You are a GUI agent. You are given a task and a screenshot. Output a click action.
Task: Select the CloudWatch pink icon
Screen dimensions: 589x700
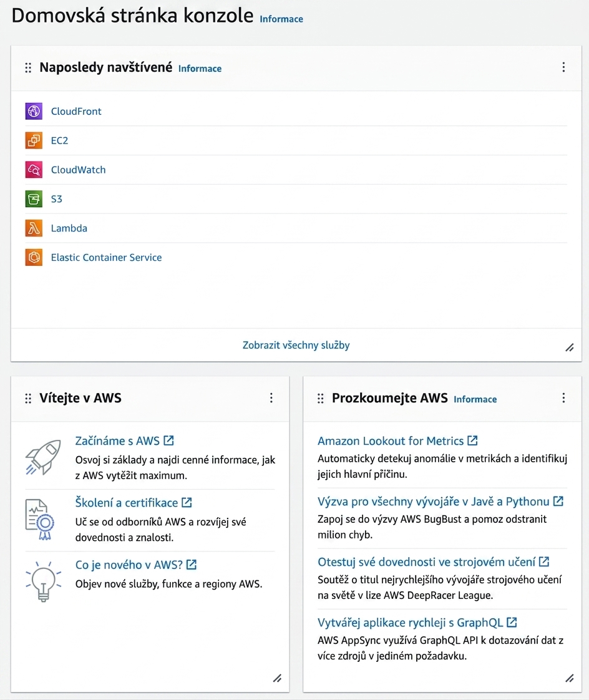[34, 170]
